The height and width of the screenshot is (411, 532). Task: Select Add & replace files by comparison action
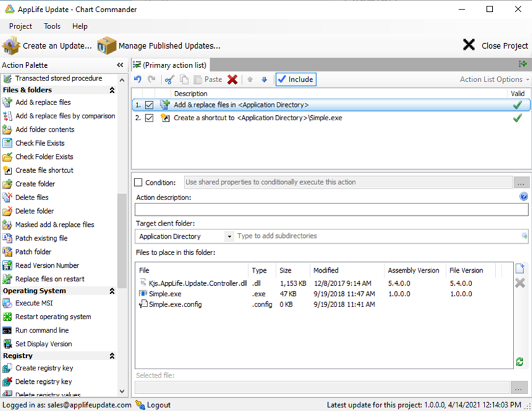(x=59, y=116)
